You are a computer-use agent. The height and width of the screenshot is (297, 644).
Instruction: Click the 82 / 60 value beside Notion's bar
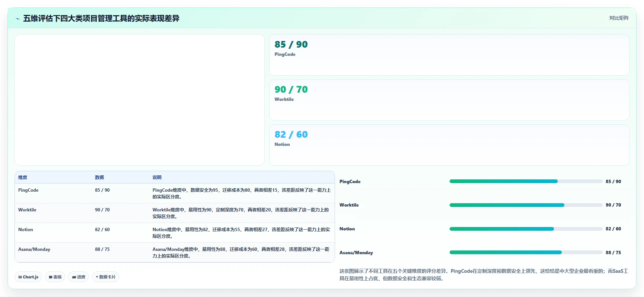[613, 229]
